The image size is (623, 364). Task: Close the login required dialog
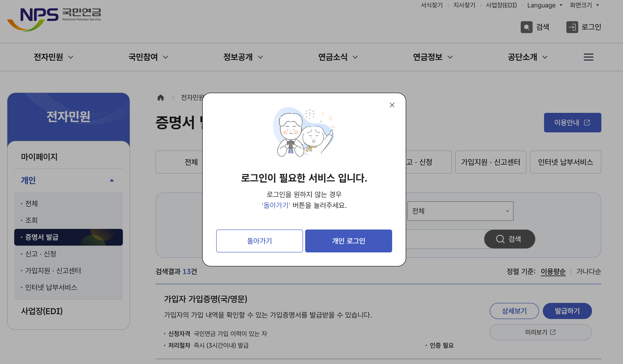coord(392,105)
